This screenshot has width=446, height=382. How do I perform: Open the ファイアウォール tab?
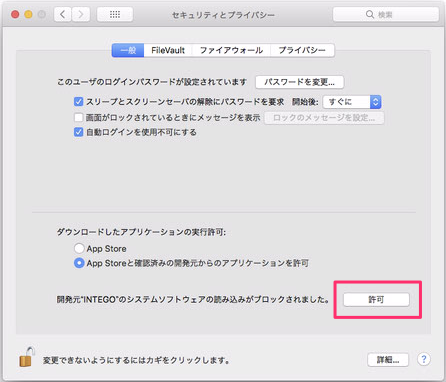coord(231,50)
